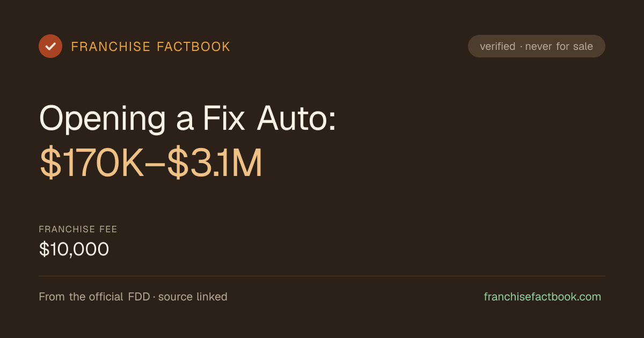Click the $170K lower investment figure
This screenshot has width=644, height=338.
pos(92,164)
